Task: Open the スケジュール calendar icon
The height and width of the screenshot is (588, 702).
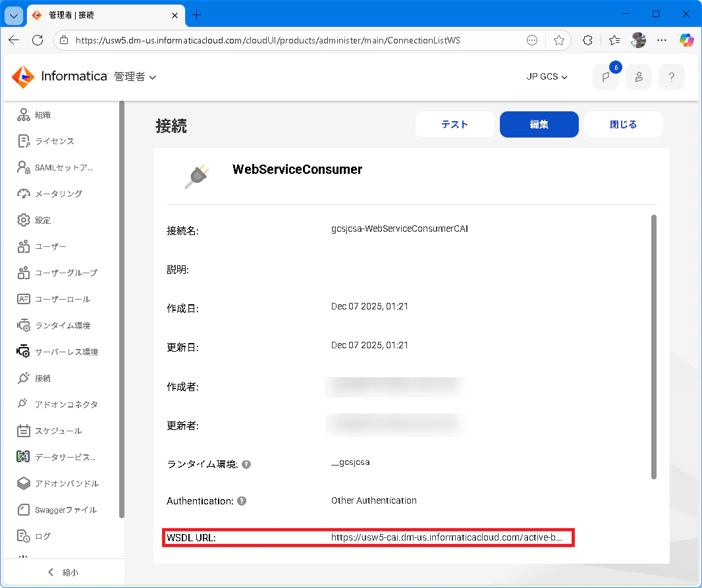Action: [x=23, y=431]
